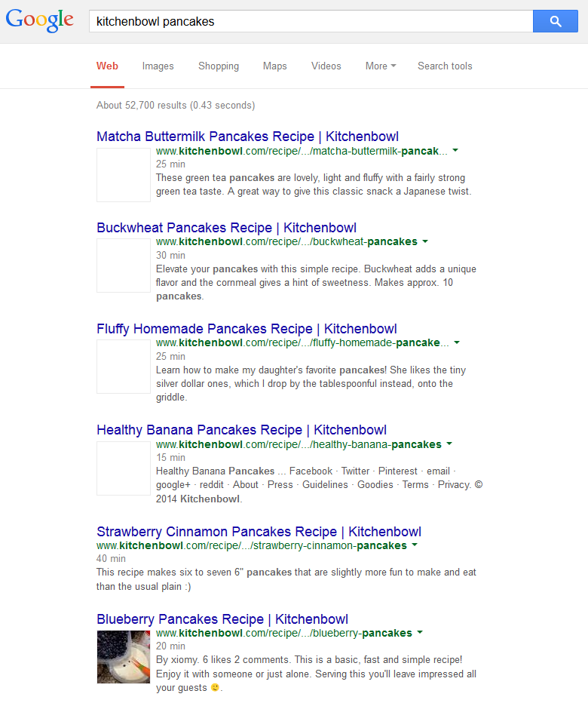Click the search query input field

(x=309, y=22)
